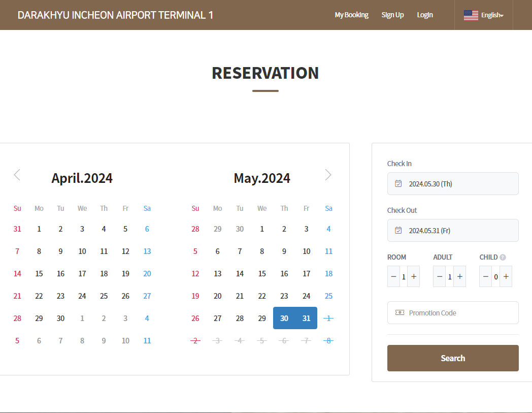The width and height of the screenshot is (532, 413).
Task: Click the Search button
Action: (453, 358)
